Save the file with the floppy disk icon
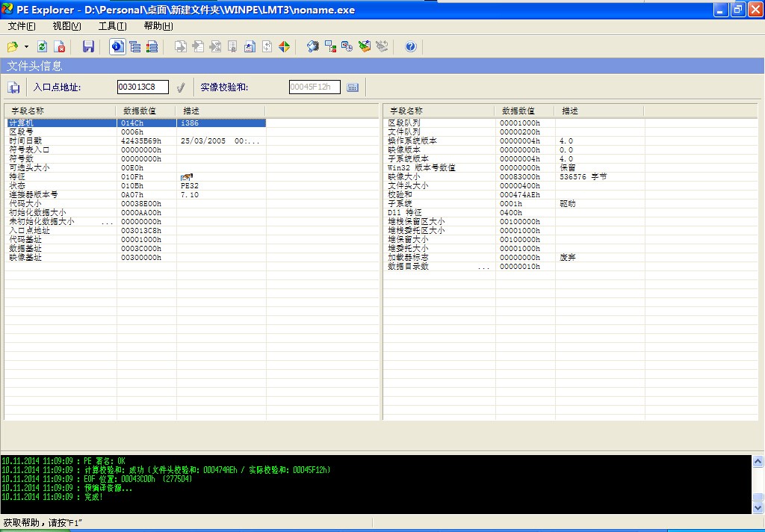Image resolution: width=765 pixels, height=532 pixels. (x=88, y=47)
